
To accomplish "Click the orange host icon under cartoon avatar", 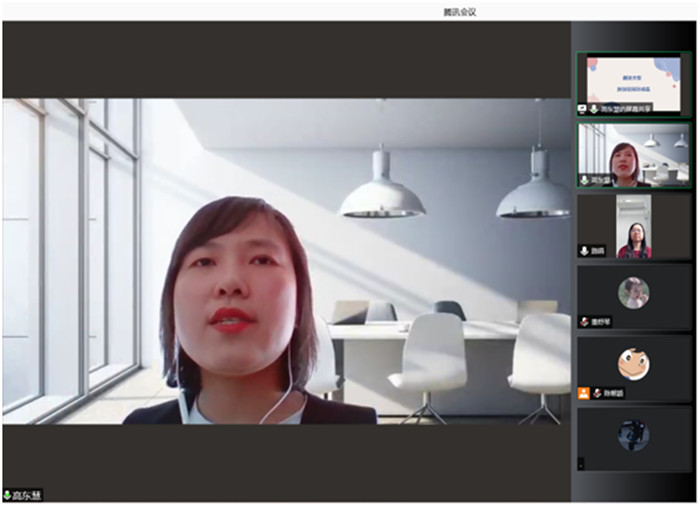I will (x=584, y=393).
